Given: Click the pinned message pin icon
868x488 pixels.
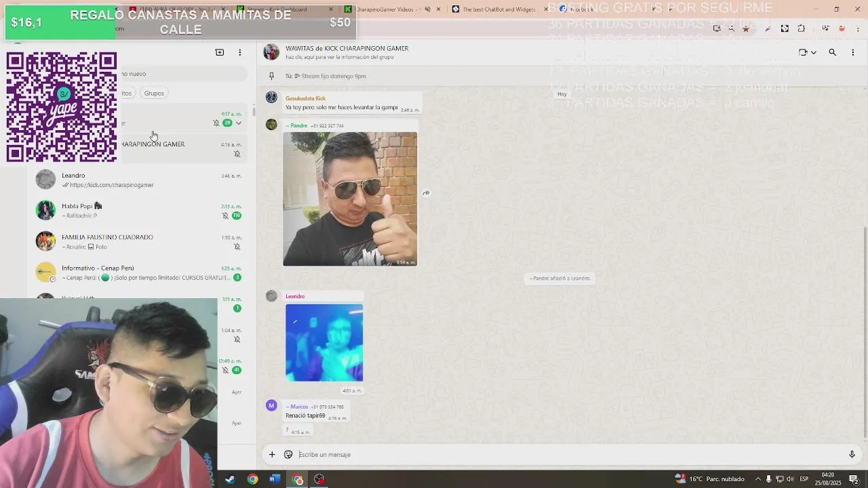Looking at the screenshot, I should coord(271,76).
